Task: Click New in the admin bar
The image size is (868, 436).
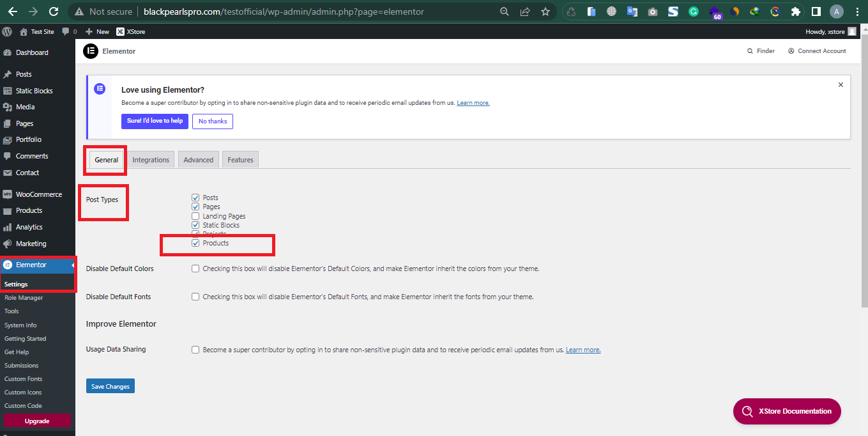Action: point(97,31)
